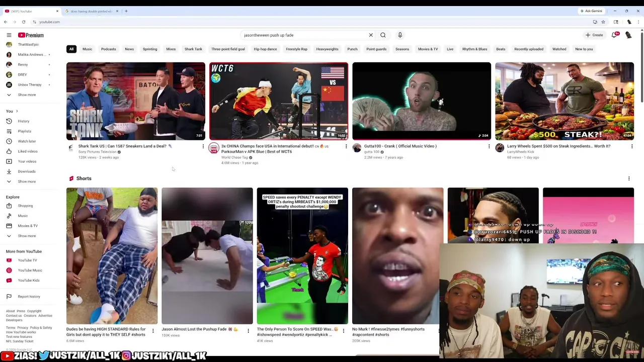Screen dimensions: 644x362
Task: Click the Ask Gemini button
Action: (x=591, y=11)
